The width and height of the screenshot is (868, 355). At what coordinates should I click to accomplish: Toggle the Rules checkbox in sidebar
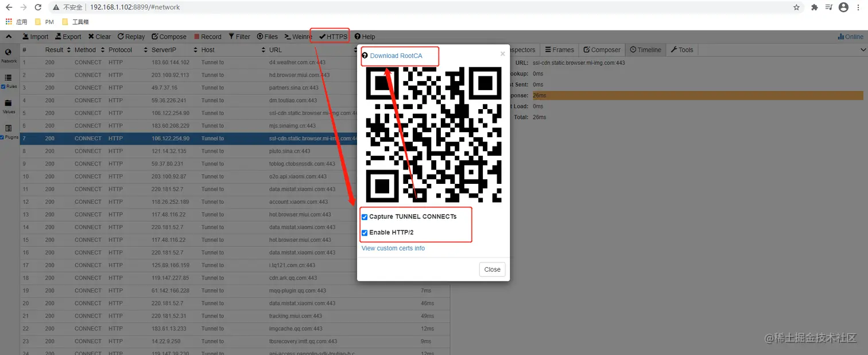click(3, 87)
